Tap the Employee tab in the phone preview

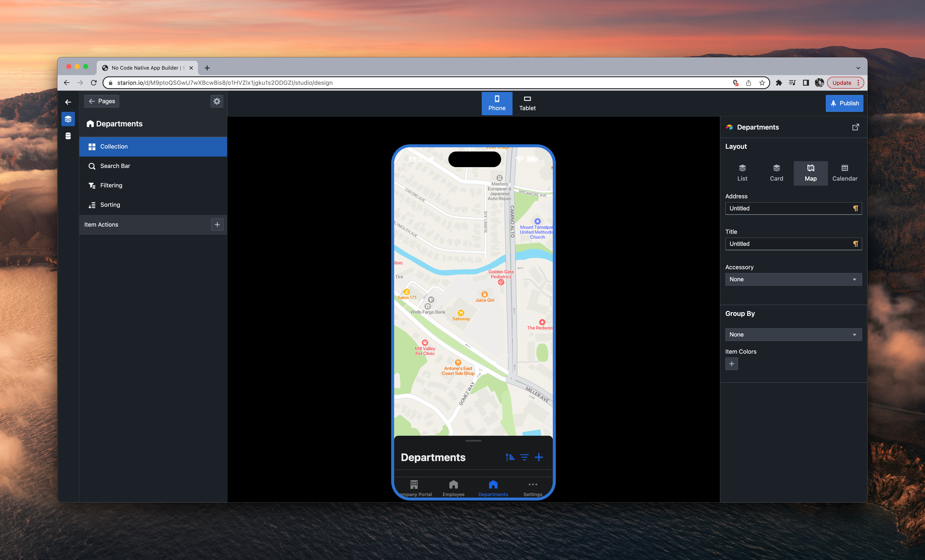(x=453, y=488)
